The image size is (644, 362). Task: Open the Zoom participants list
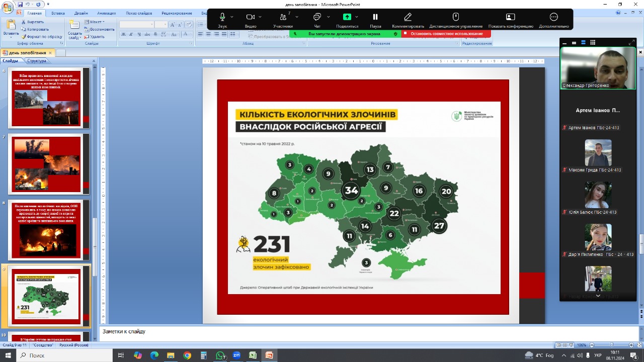[283, 17]
